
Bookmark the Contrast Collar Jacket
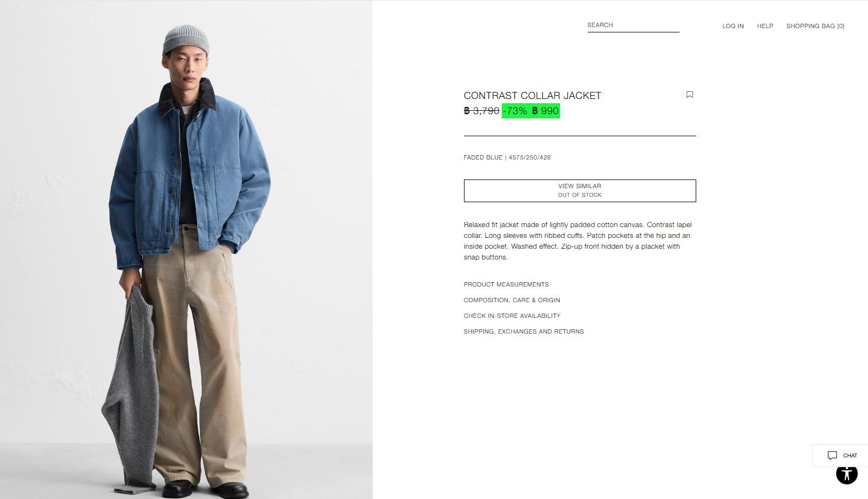click(x=689, y=95)
